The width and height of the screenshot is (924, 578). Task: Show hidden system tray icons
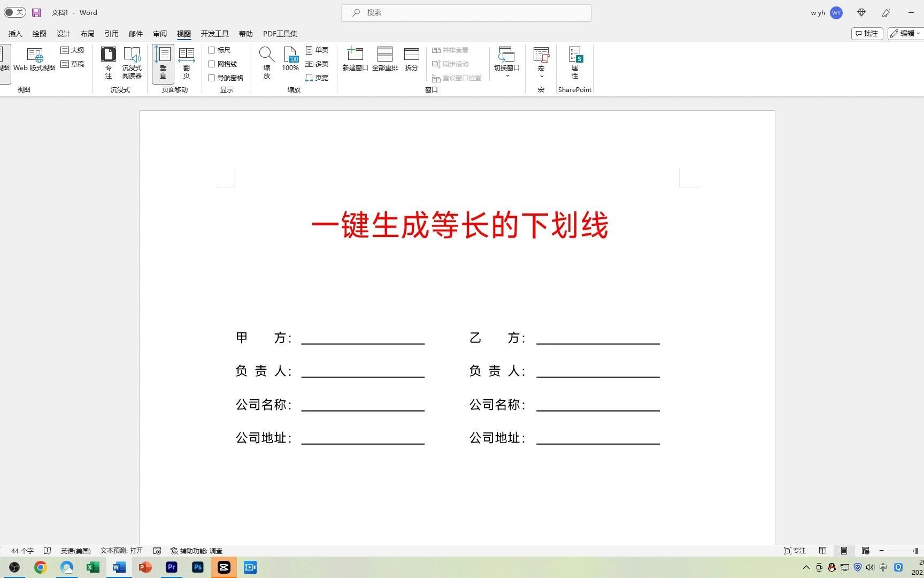click(x=806, y=567)
